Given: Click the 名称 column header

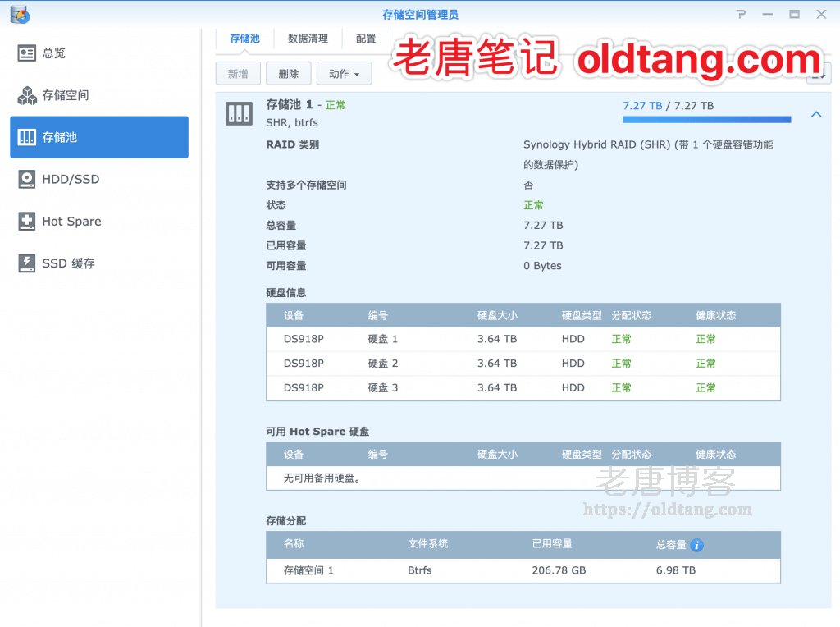Looking at the screenshot, I should [294, 544].
